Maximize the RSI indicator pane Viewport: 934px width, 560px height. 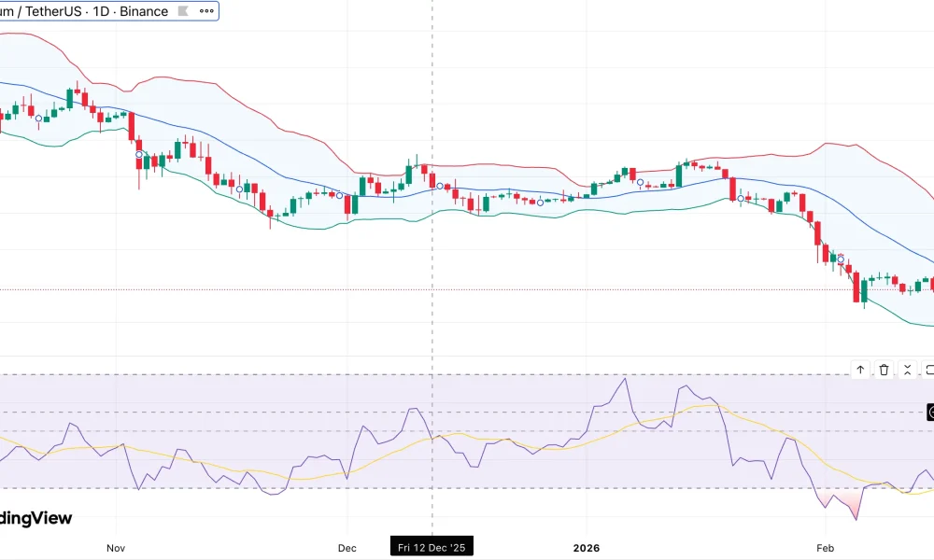(929, 370)
